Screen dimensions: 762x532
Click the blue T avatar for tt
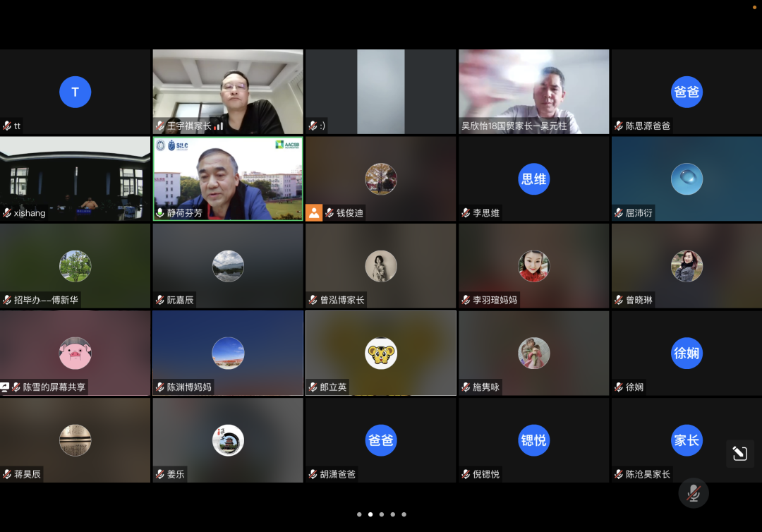[x=75, y=92]
